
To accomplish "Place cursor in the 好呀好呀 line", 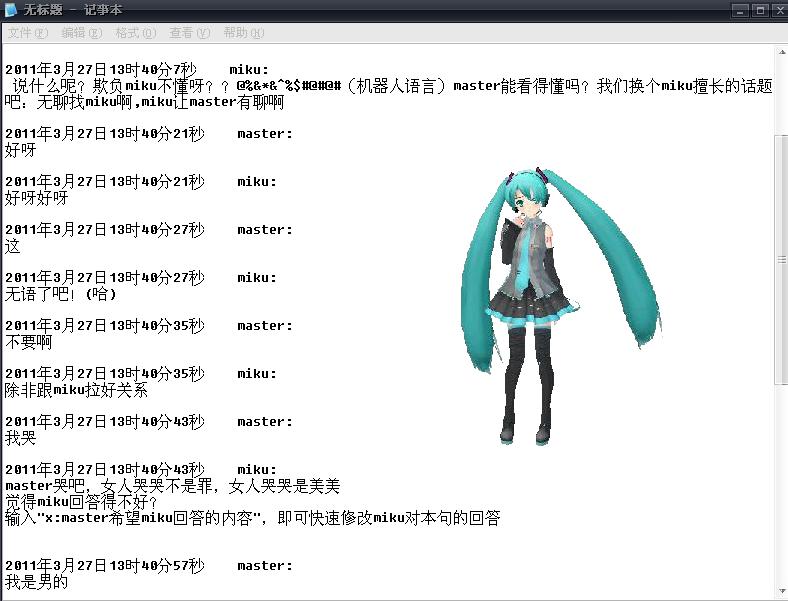I will [36, 198].
